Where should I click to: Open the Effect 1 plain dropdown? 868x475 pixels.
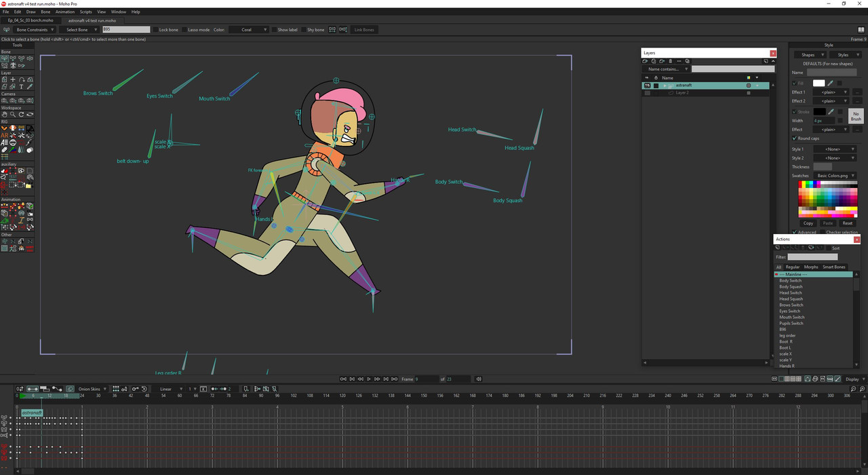[x=831, y=92]
